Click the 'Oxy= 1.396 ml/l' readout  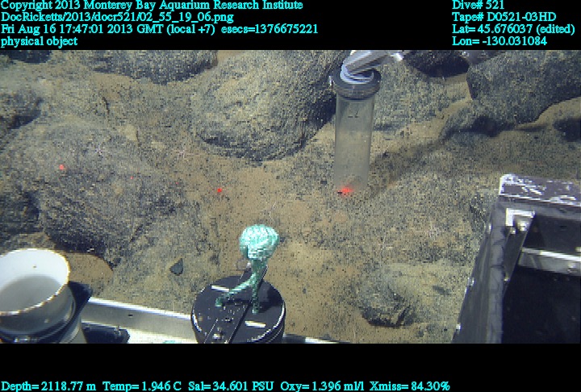point(322,386)
